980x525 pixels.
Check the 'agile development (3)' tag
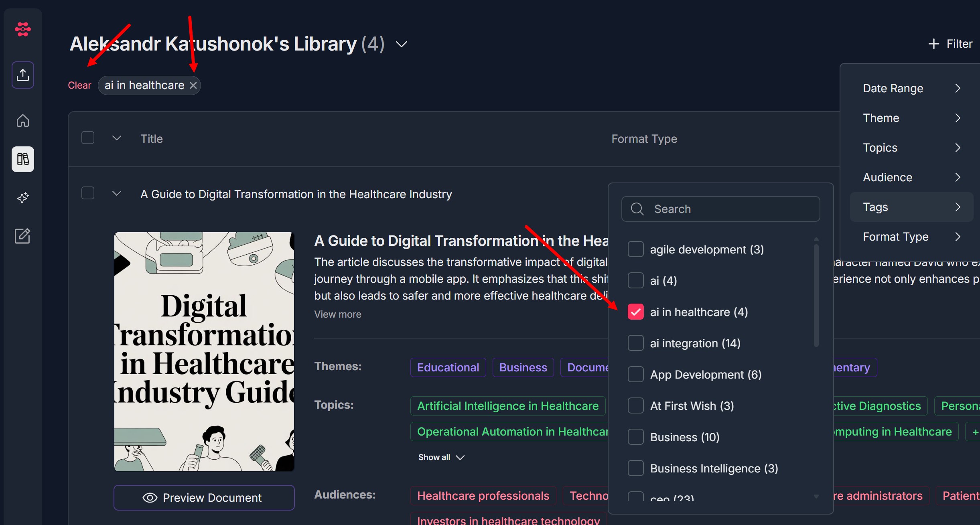635,249
